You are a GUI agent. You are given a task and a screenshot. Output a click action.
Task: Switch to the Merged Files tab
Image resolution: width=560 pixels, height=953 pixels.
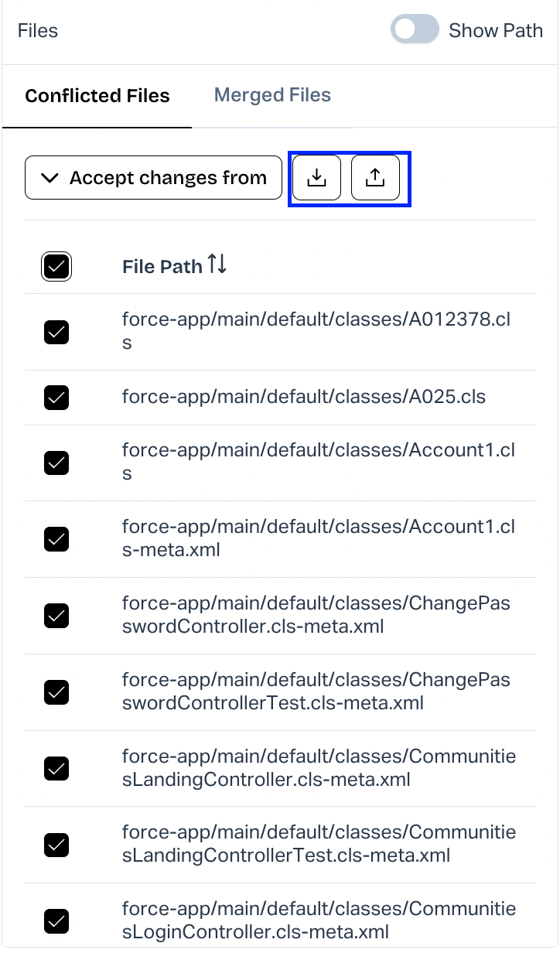coord(272,95)
